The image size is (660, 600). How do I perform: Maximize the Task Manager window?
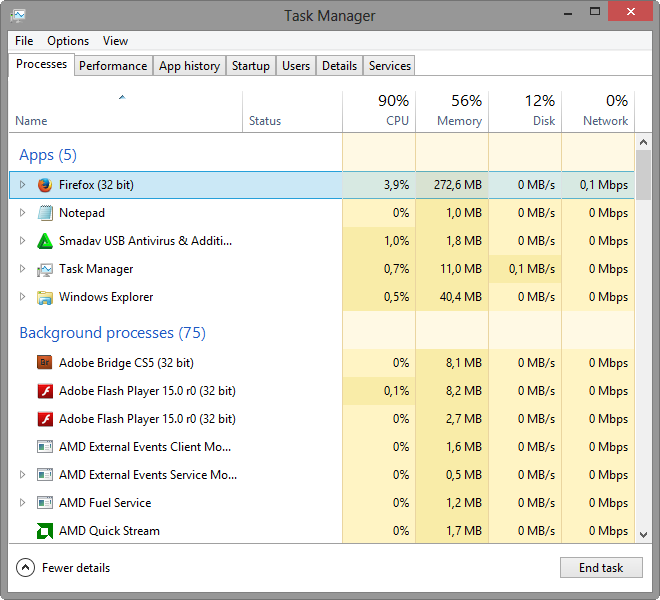595,11
